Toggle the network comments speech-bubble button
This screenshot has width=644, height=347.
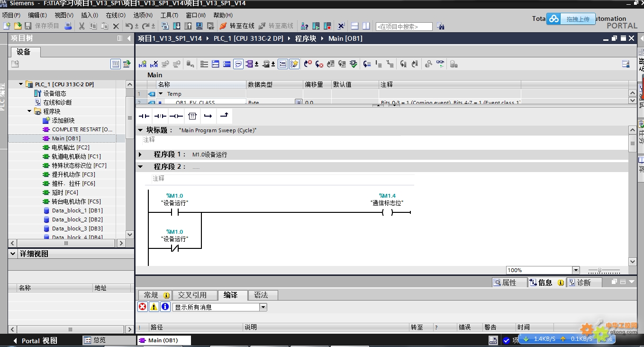[x=238, y=64]
